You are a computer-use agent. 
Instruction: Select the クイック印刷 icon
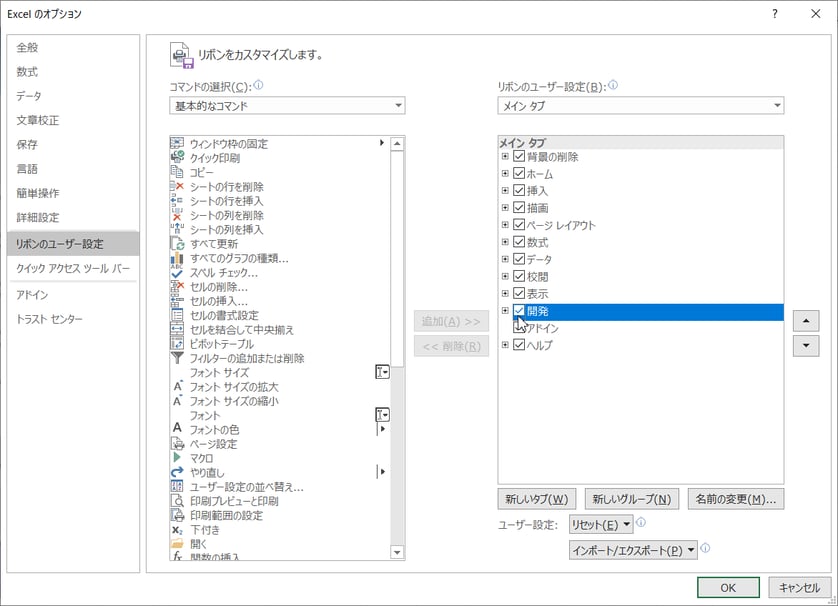click(x=177, y=157)
